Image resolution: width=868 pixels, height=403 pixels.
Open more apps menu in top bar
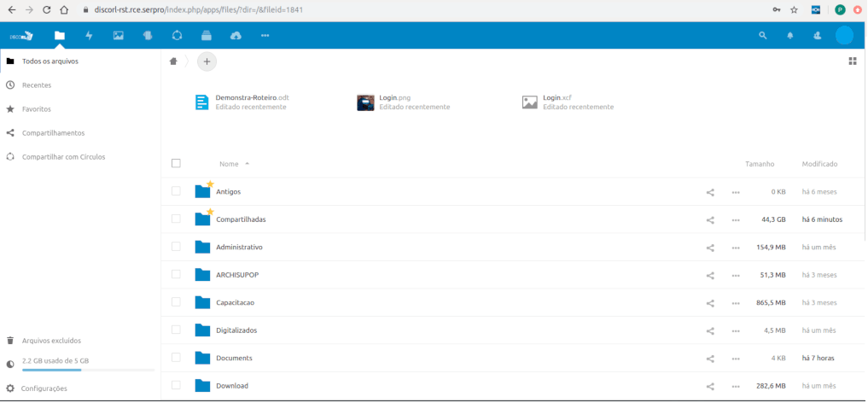(x=265, y=36)
